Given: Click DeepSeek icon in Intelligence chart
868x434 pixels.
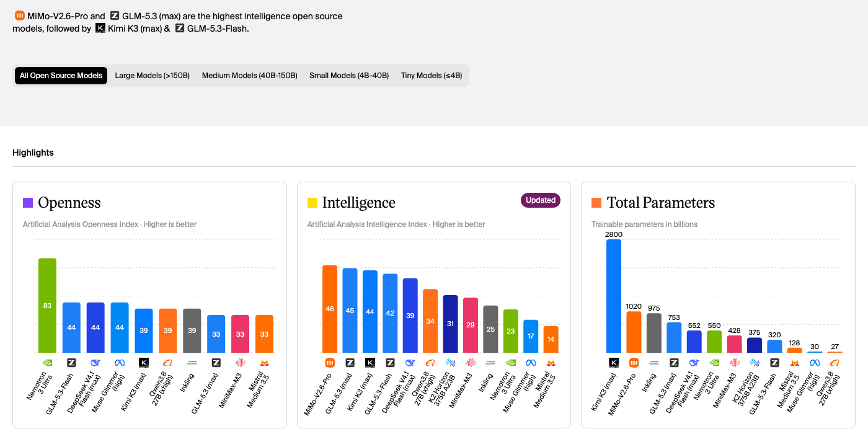Looking at the screenshot, I should 410,363.
